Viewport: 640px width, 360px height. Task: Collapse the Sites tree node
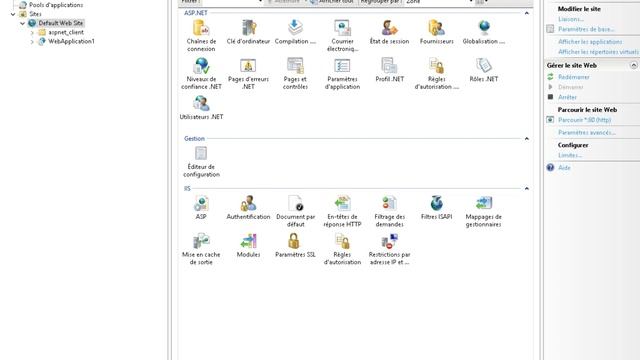[13, 14]
